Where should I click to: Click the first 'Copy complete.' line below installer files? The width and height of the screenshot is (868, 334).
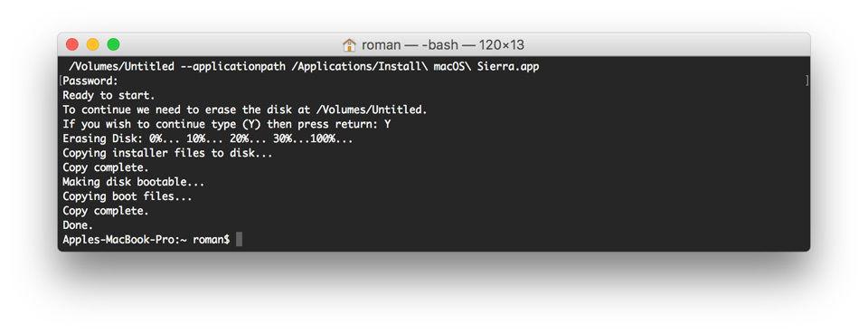(106, 167)
